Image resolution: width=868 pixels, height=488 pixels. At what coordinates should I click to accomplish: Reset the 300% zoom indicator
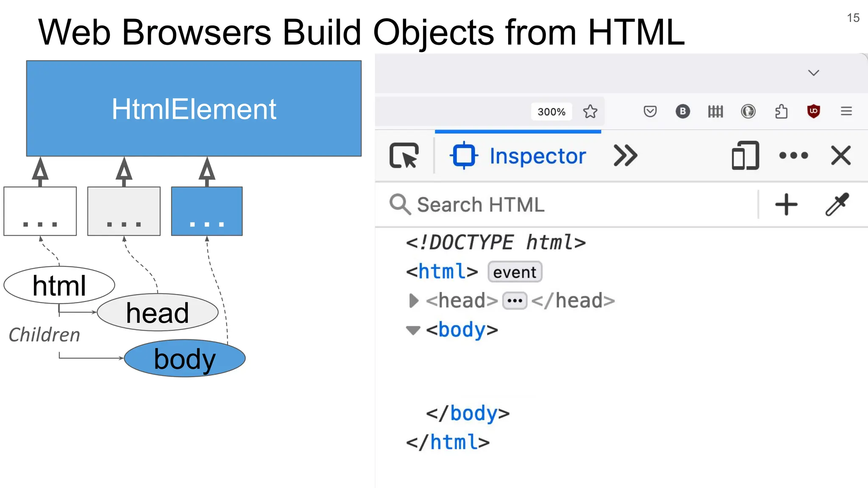(551, 112)
